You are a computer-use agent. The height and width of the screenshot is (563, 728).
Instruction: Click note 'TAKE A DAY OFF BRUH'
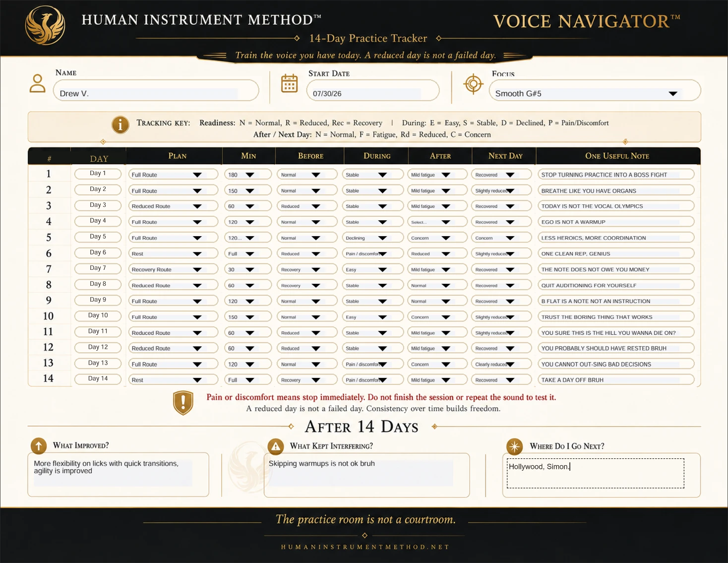616,380
